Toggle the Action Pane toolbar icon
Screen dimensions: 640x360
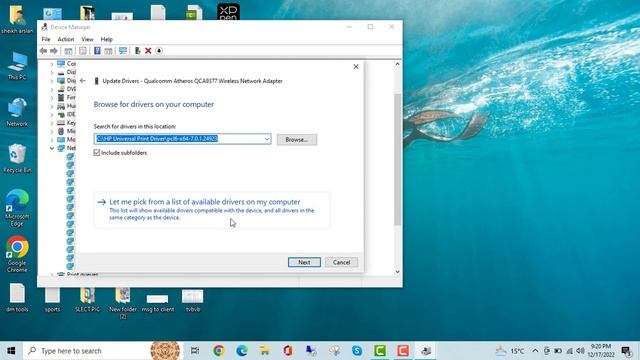pos(108,51)
